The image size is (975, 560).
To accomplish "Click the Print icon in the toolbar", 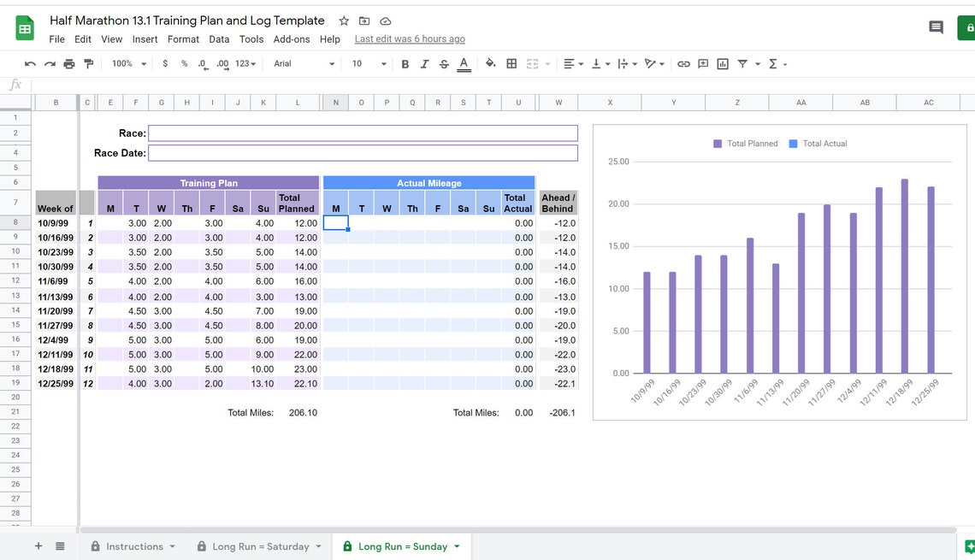I will point(68,63).
